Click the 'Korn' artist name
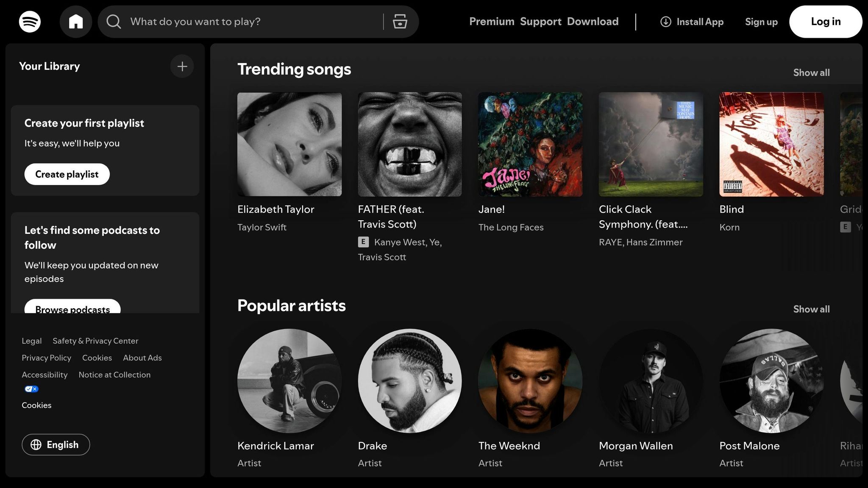 click(x=729, y=227)
